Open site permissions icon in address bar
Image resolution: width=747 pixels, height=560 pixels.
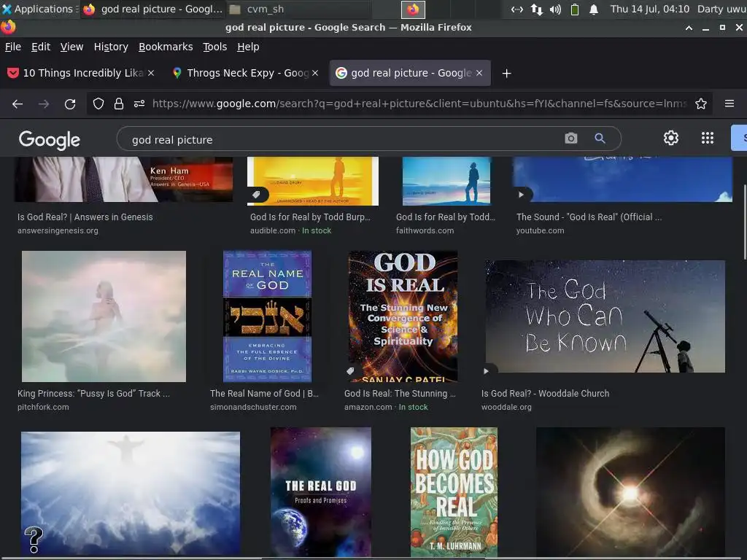point(139,104)
